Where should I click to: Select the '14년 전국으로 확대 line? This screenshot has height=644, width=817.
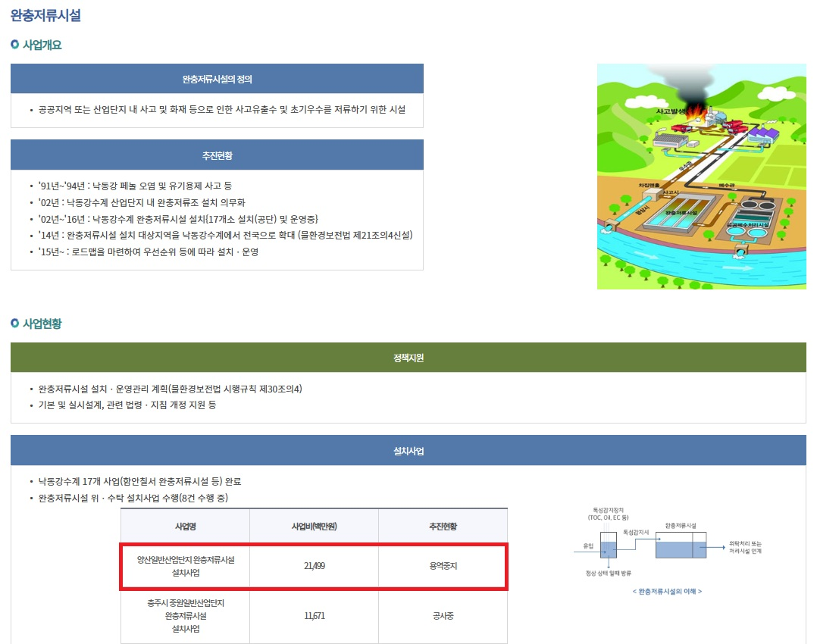pyautogui.click(x=226, y=236)
